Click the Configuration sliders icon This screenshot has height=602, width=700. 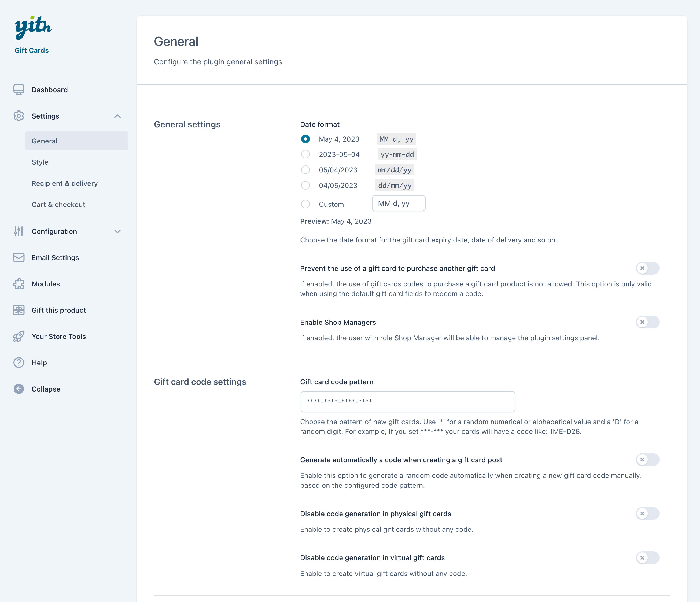[19, 231]
